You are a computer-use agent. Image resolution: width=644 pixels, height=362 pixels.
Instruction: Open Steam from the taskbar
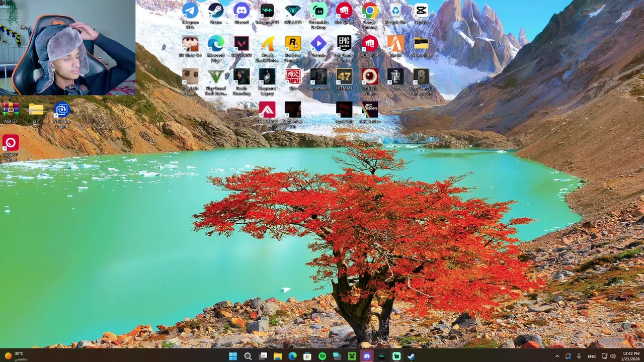pos(411,356)
